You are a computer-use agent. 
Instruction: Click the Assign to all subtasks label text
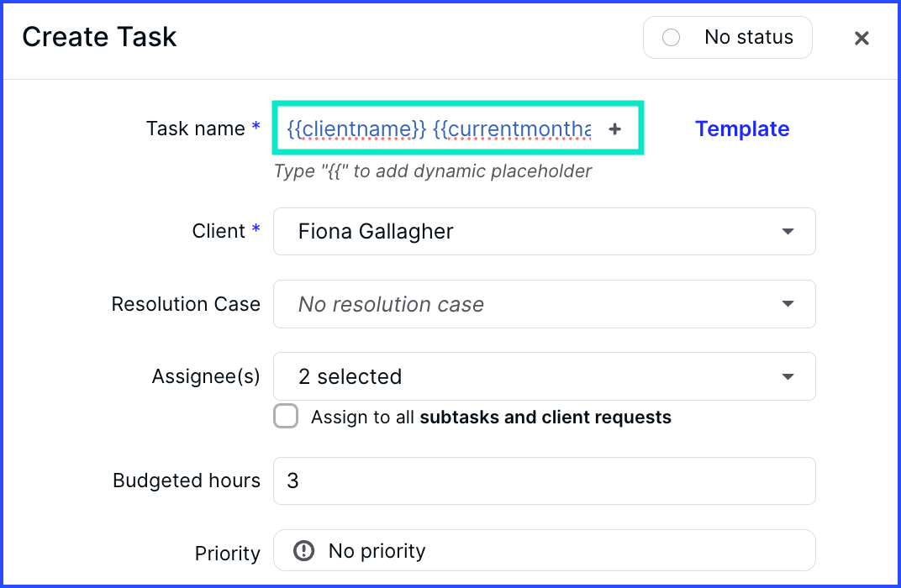(491, 417)
